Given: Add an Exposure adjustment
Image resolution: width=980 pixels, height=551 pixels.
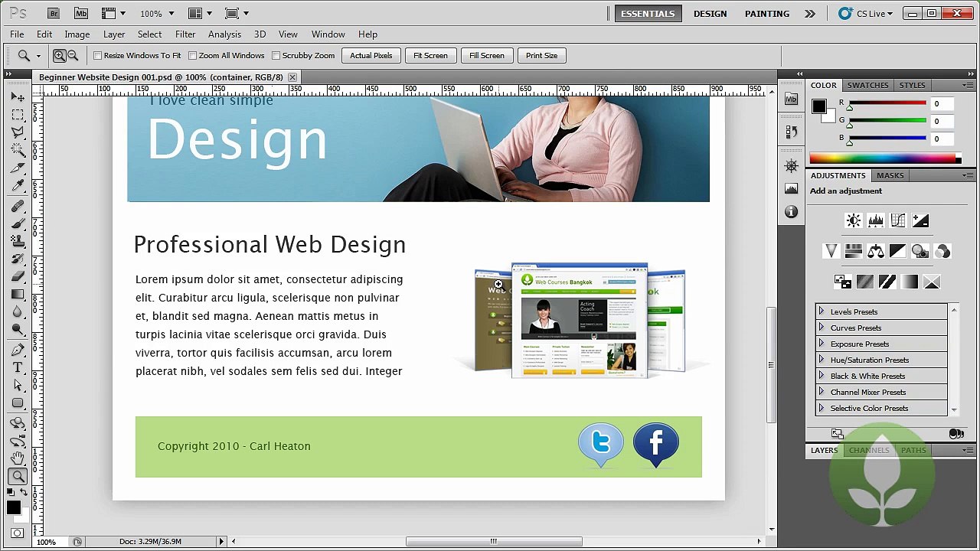Looking at the screenshot, I should pyautogui.click(x=920, y=221).
